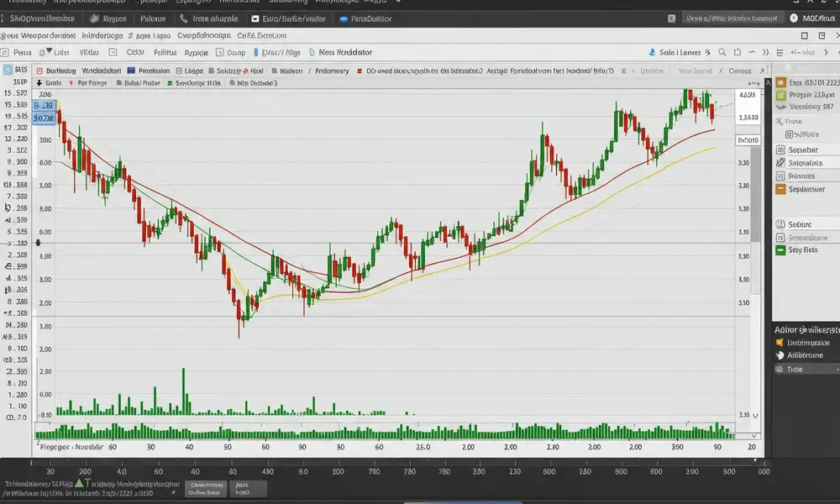The image size is (840, 504).
Task: Open the "CoB6 Exentiom" menu
Action: pos(261,35)
